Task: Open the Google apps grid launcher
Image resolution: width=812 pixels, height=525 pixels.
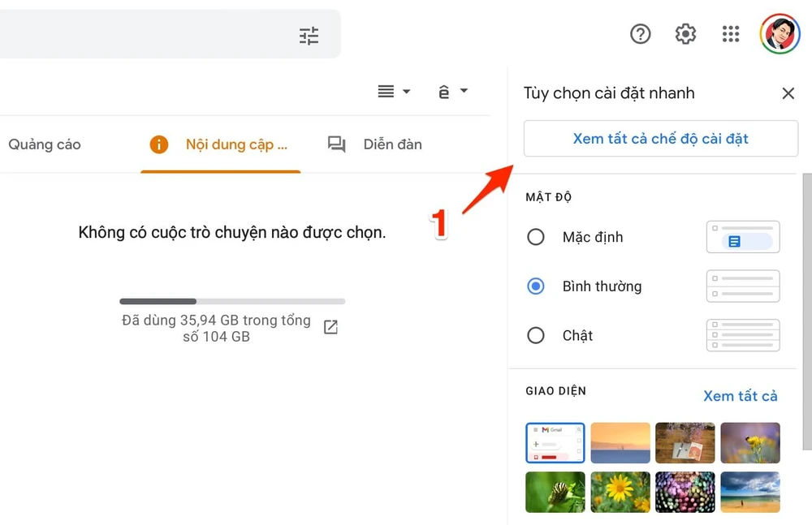Action: (731, 34)
